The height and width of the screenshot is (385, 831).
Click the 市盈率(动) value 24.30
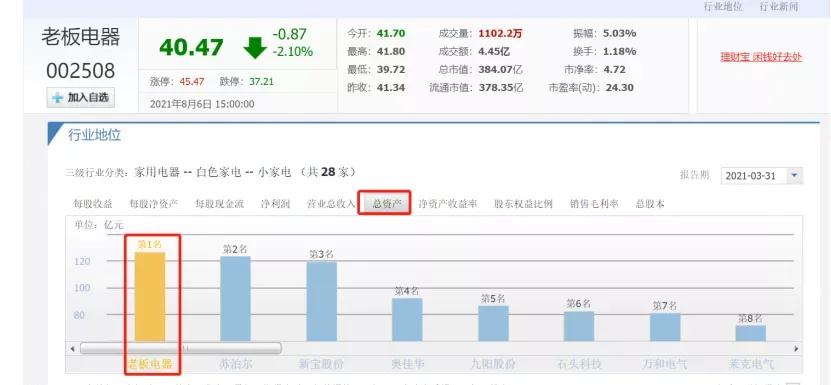[x=619, y=88]
